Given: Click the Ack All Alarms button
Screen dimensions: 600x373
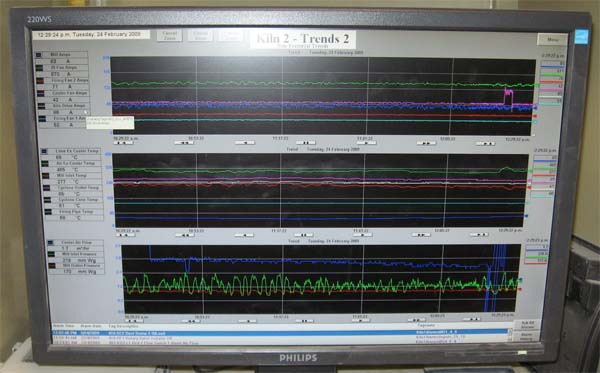Looking at the screenshot, I should pyautogui.click(x=528, y=326).
